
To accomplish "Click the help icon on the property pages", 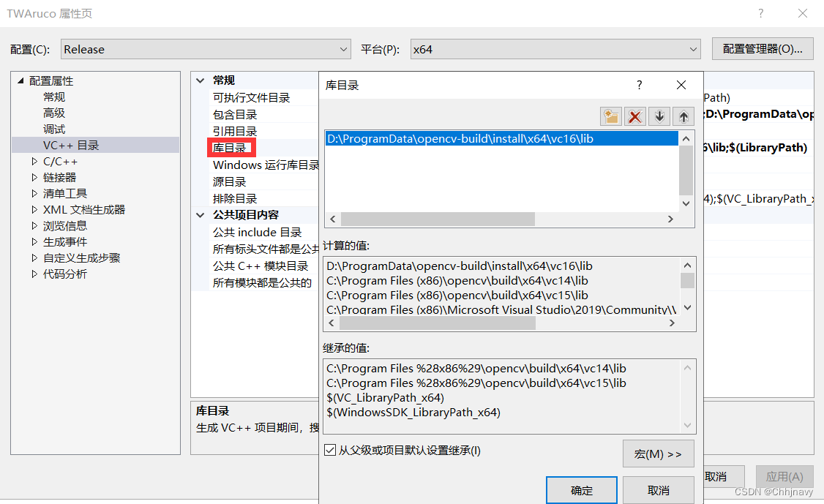I will pyautogui.click(x=760, y=13).
